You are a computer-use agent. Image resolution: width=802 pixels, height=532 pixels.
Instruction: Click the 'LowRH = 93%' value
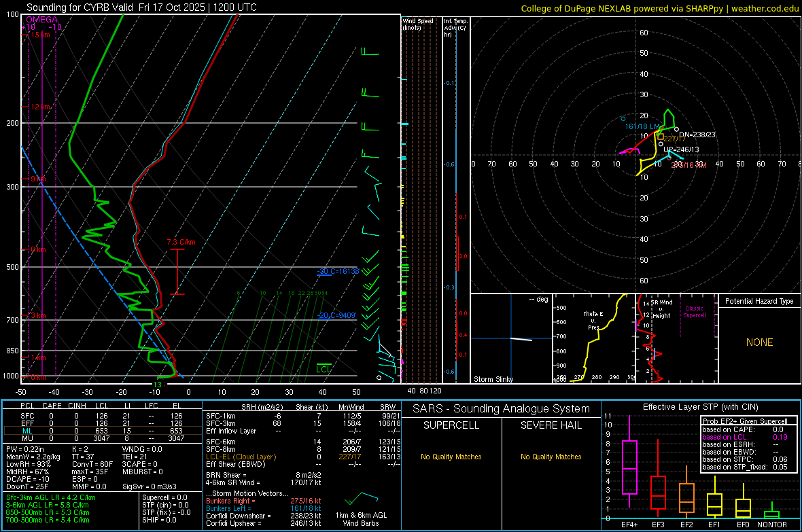pyautogui.click(x=28, y=465)
